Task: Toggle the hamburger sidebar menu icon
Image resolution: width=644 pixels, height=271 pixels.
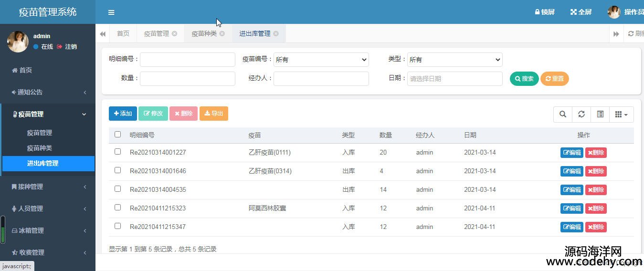Action: pos(111,12)
